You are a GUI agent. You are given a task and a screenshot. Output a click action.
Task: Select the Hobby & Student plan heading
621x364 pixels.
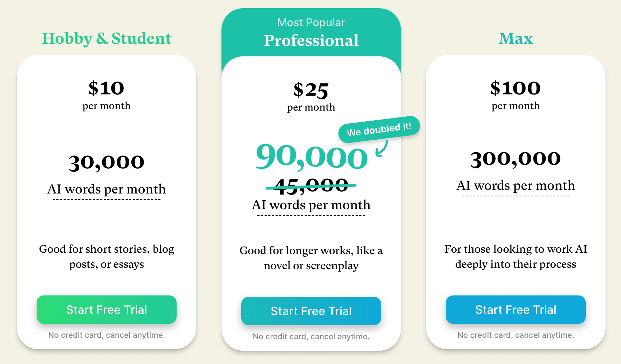coord(106,38)
